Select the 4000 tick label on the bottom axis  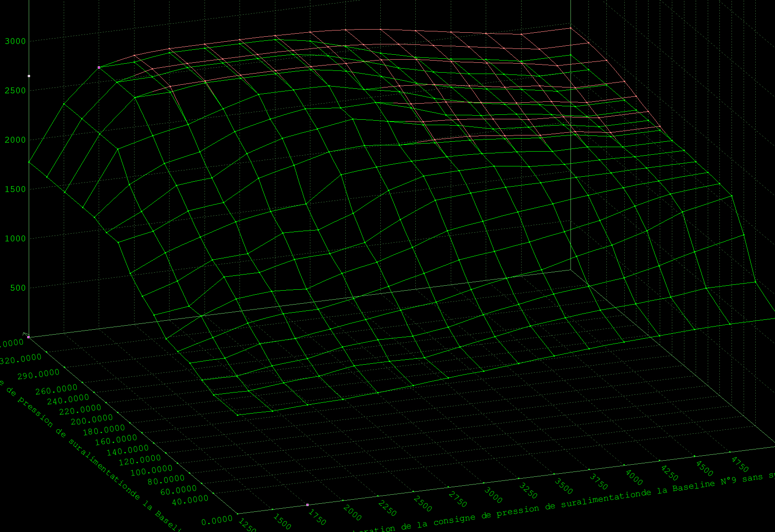coord(634,477)
